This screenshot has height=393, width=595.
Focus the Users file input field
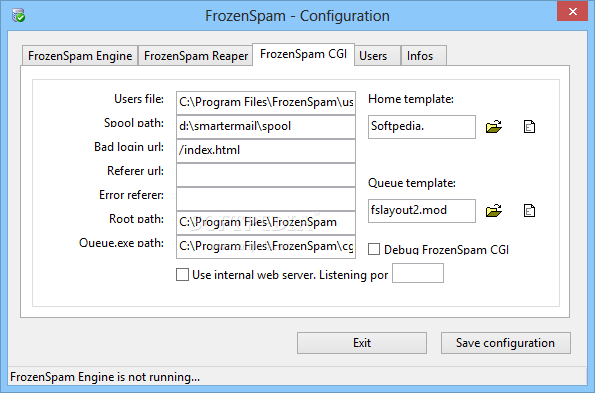pyautogui.click(x=266, y=102)
